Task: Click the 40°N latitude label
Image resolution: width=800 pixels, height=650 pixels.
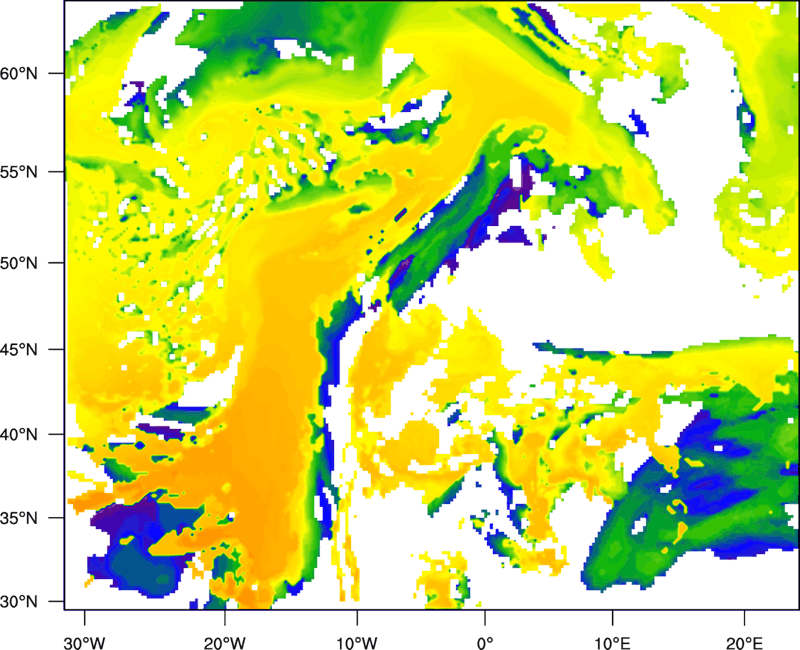Action: point(19,435)
